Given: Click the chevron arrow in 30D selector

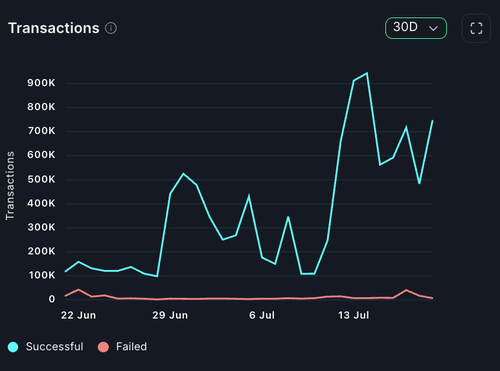Looking at the screenshot, I should coord(433,28).
